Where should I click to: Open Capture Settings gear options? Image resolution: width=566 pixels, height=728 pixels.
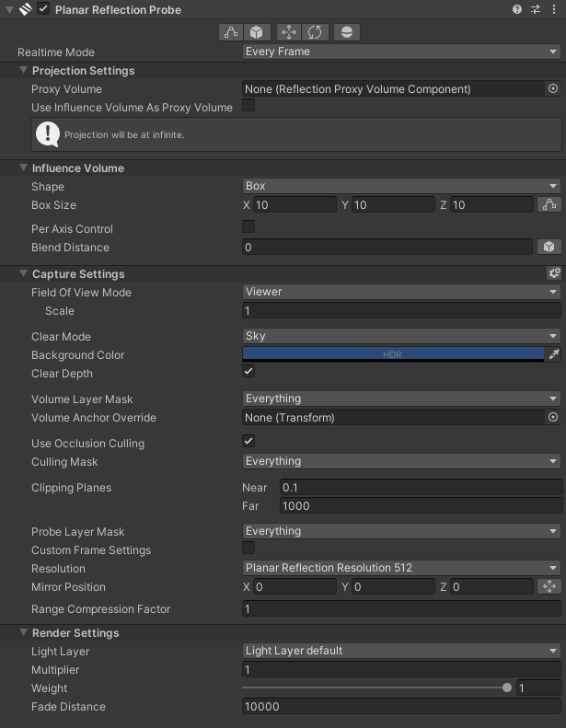[x=553, y=273]
